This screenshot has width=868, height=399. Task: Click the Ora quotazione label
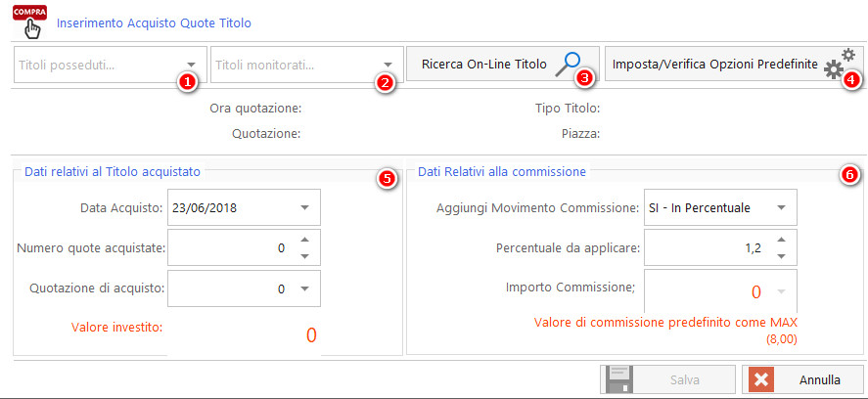(x=255, y=108)
